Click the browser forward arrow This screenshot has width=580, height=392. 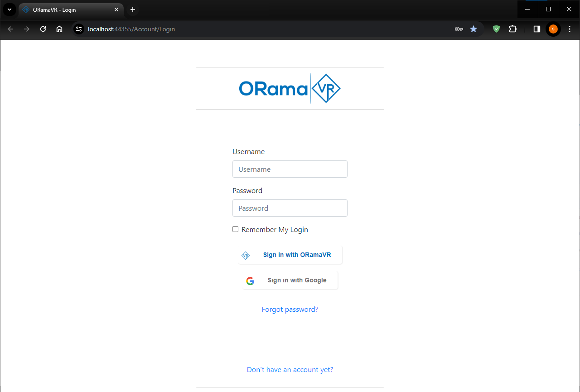27,29
